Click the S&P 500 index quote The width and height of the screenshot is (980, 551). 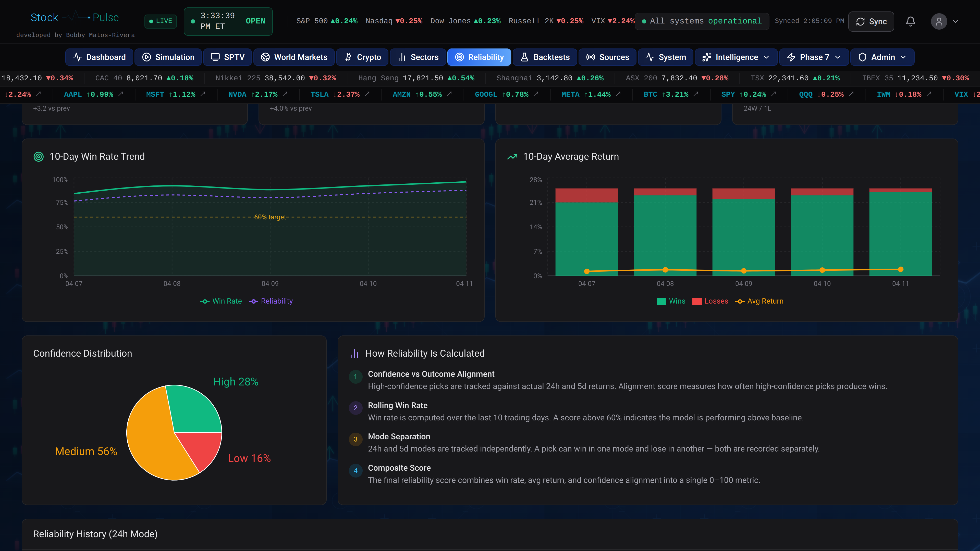pos(327,21)
